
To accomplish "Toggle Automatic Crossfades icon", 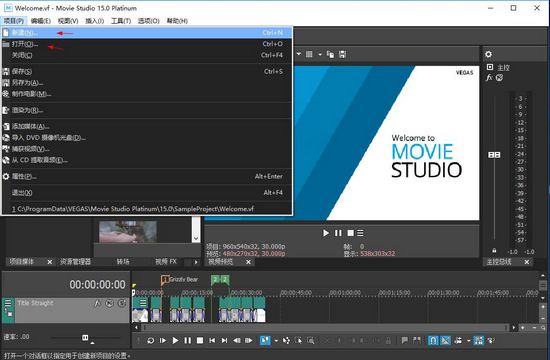I will click(445, 340).
